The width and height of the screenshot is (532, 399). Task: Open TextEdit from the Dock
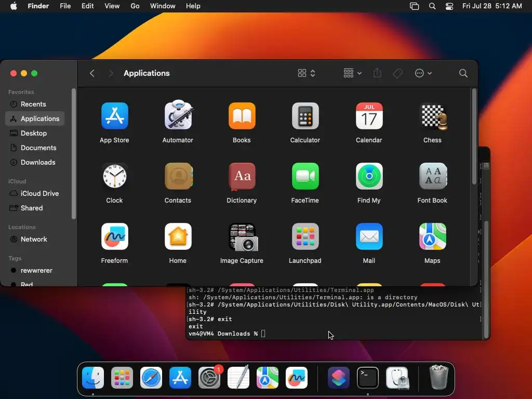pos(238,378)
